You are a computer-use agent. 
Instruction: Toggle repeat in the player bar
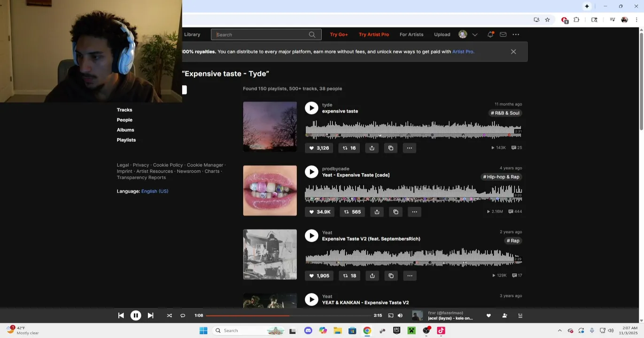coord(183,315)
